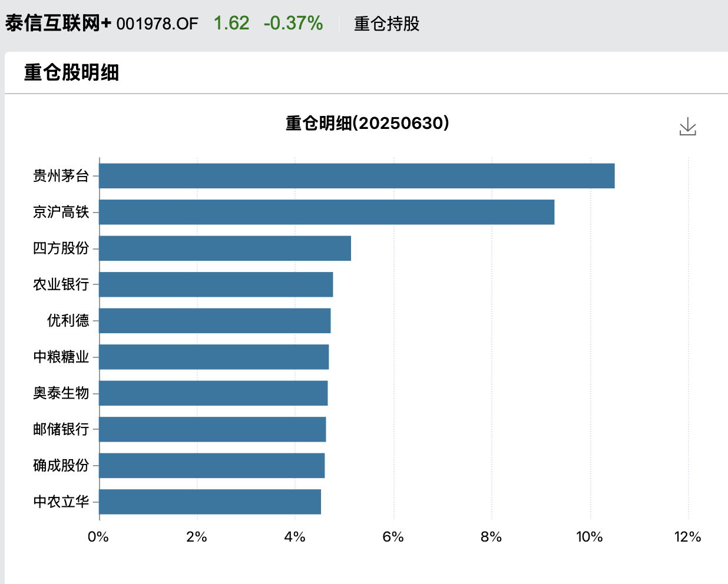Click the 贵州茅台 bar in chart
This screenshot has height=584, width=728.
(x=356, y=176)
